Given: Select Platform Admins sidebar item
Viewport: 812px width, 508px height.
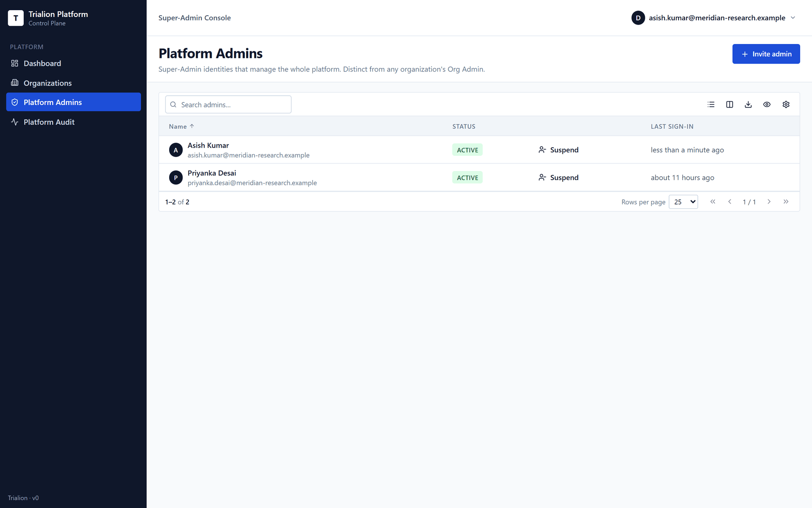Looking at the screenshot, I should point(74,102).
